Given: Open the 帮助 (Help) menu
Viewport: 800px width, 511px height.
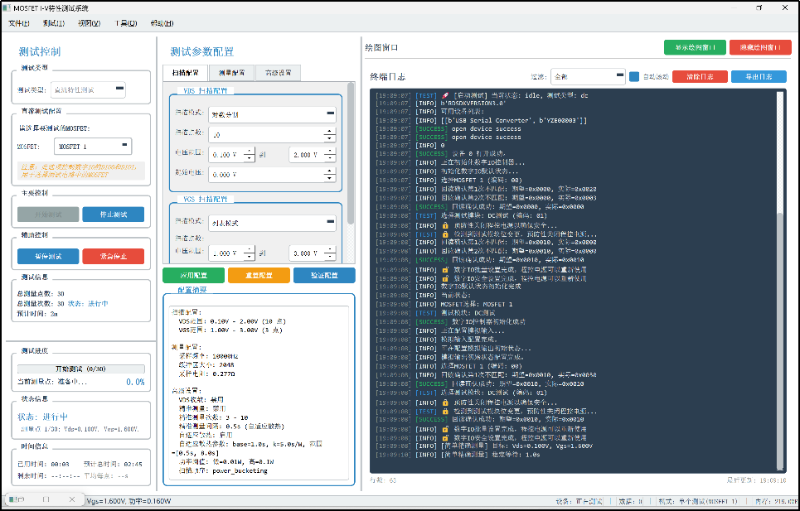Looking at the screenshot, I should click(x=162, y=23).
